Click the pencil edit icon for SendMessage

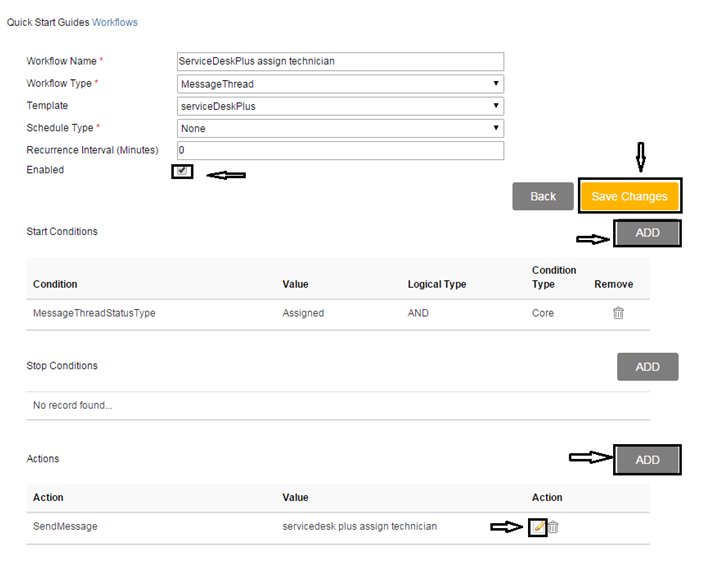[539, 527]
